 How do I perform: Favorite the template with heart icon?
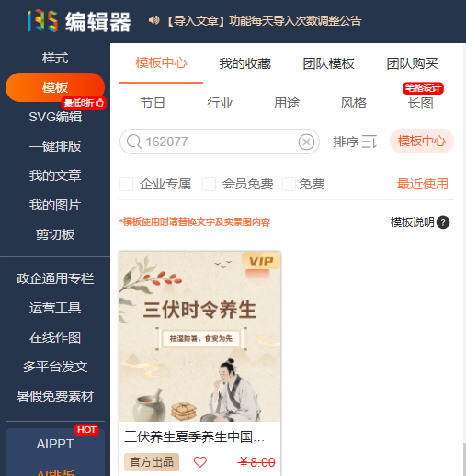(200, 462)
